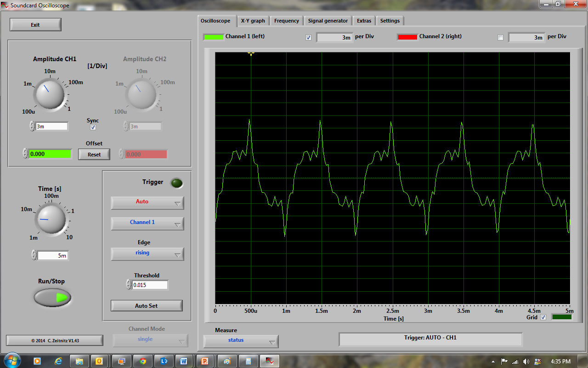
Task: Click the dark green grid color swatch
Action: (x=561, y=317)
